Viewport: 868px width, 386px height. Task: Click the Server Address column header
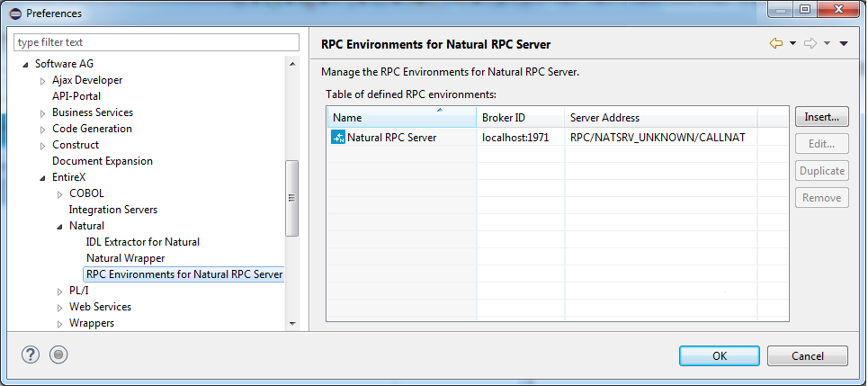(661, 117)
